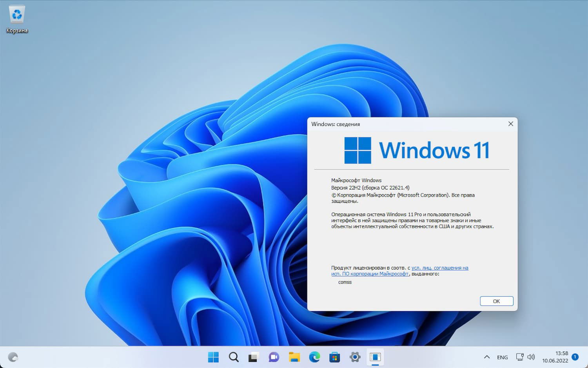This screenshot has height=368, width=588.
Task: Open the network icon in the system tray
Action: coord(520,357)
